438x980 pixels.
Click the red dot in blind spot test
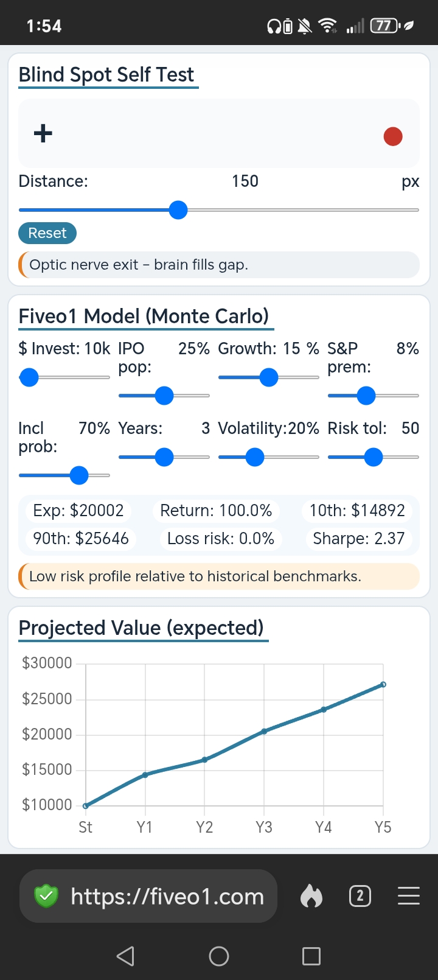[393, 136]
